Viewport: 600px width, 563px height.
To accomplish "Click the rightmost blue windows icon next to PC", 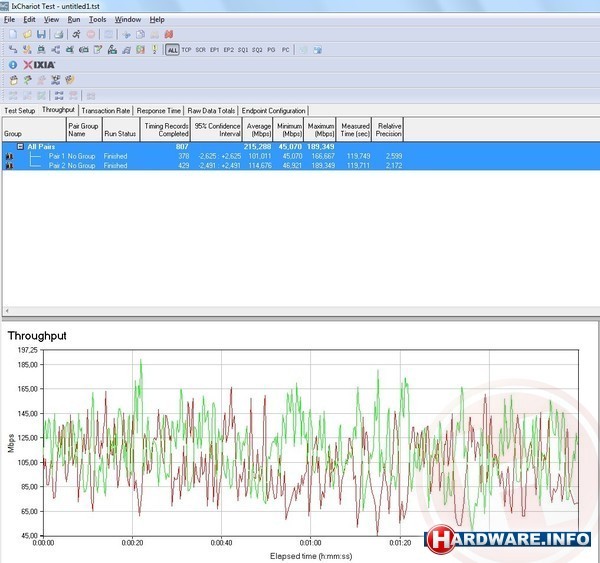I will coord(317,50).
